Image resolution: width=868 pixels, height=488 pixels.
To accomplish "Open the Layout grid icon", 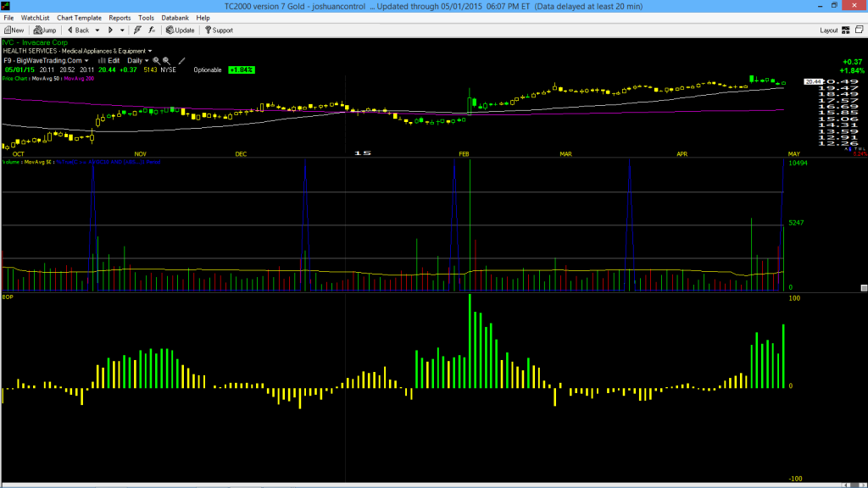I will (x=846, y=30).
